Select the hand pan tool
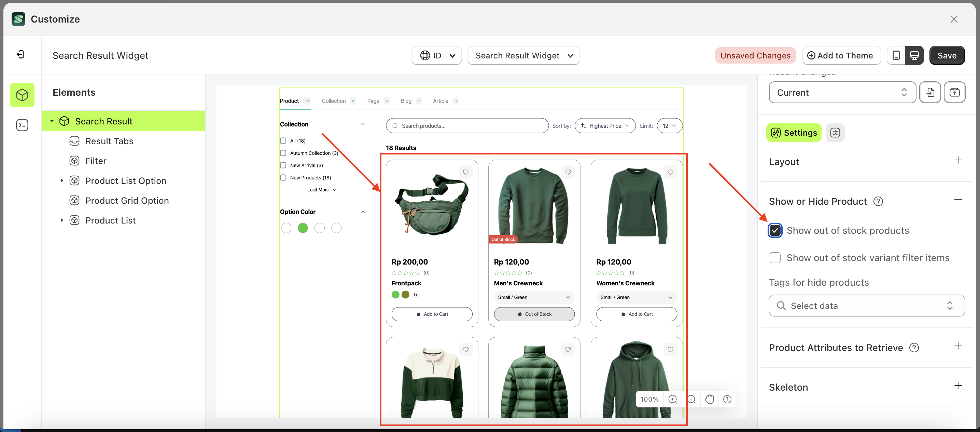Screen dimensions: 980x432 click(x=709, y=399)
